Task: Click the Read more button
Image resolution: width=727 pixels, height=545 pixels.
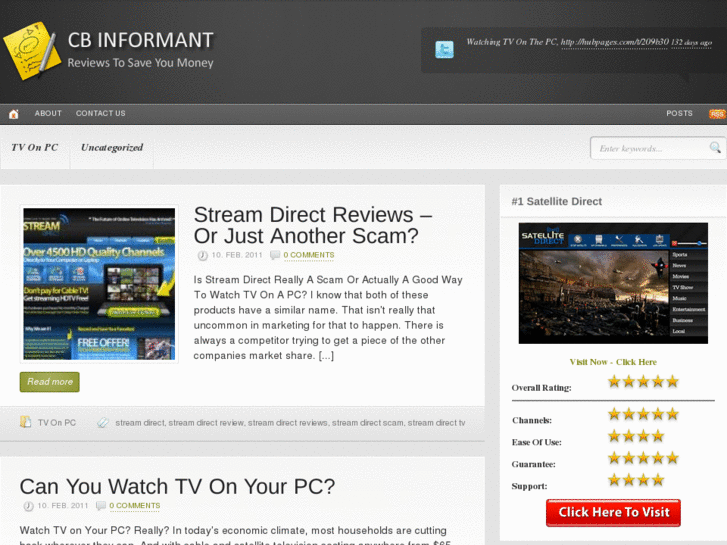Action: [x=50, y=382]
